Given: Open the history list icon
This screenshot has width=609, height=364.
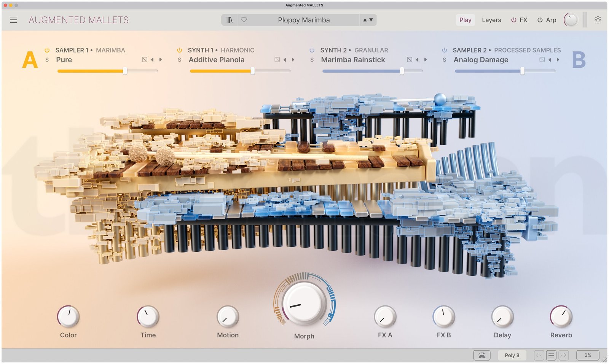Looking at the screenshot, I should (x=551, y=355).
